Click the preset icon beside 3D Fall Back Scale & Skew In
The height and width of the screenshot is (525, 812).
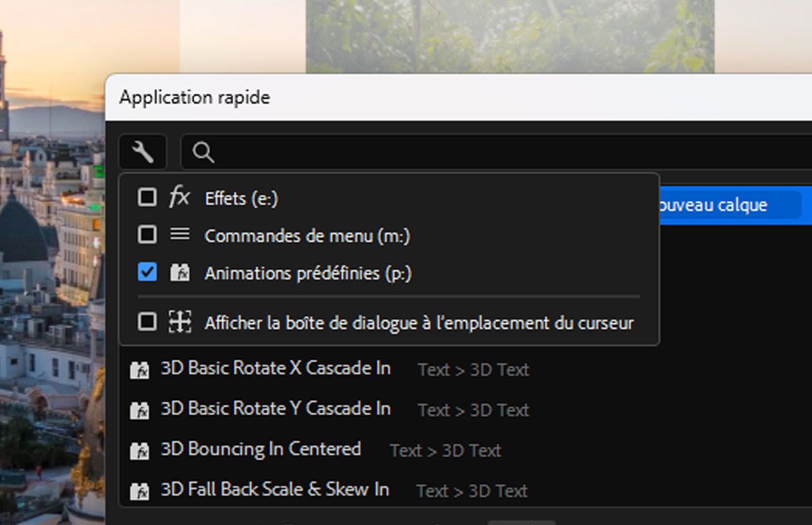(139, 491)
